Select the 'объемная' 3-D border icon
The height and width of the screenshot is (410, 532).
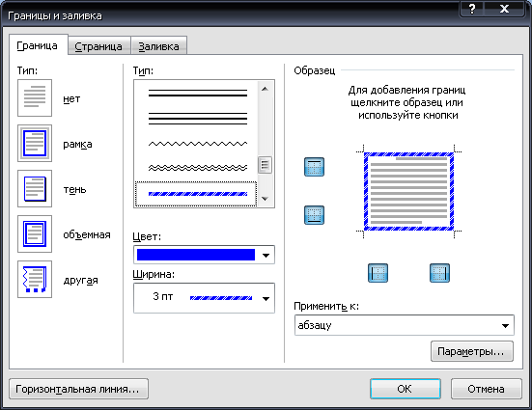point(35,234)
